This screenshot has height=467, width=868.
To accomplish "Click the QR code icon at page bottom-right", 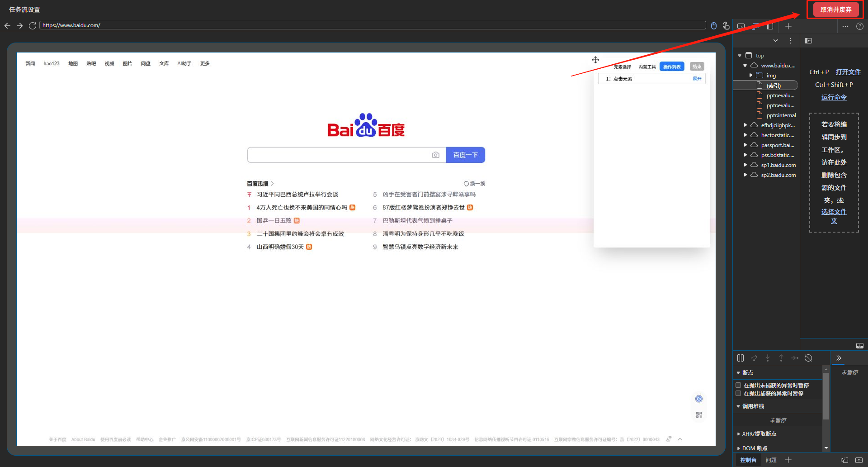I will (x=699, y=415).
